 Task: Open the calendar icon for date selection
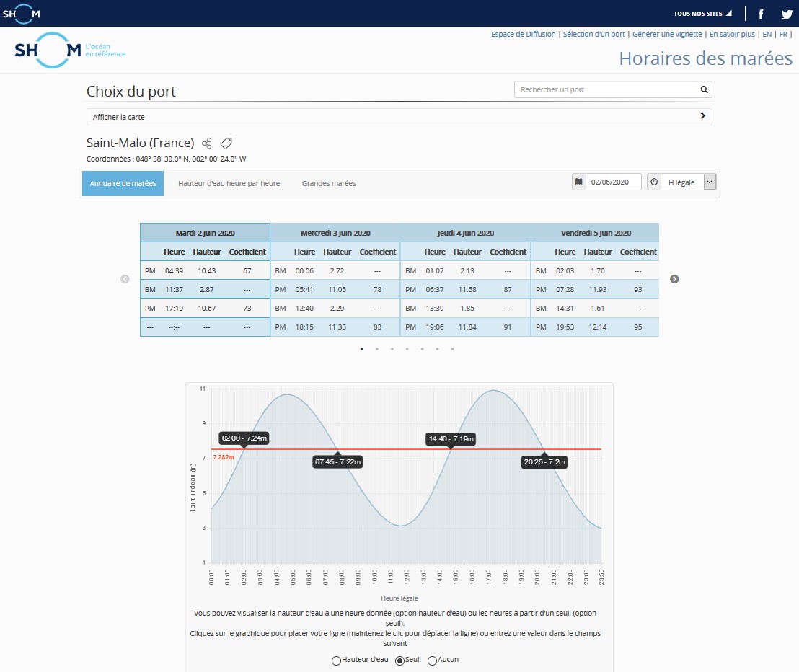(579, 182)
